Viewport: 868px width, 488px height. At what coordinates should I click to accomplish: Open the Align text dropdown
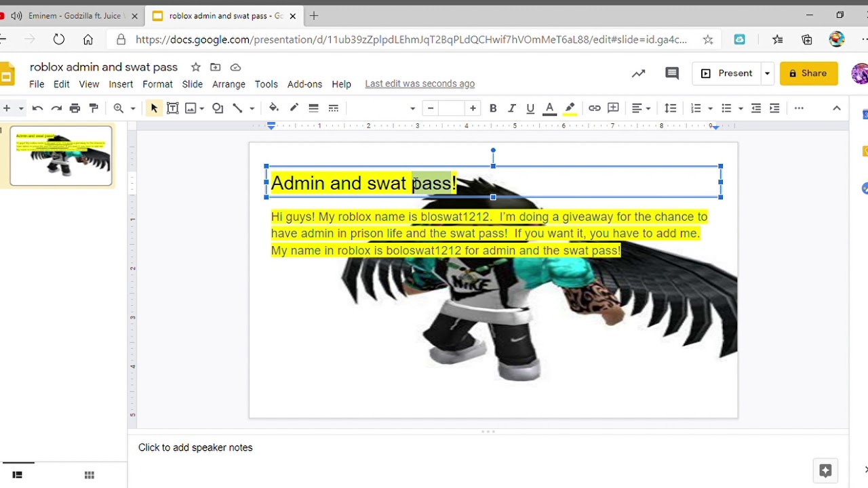click(x=641, y=108)
